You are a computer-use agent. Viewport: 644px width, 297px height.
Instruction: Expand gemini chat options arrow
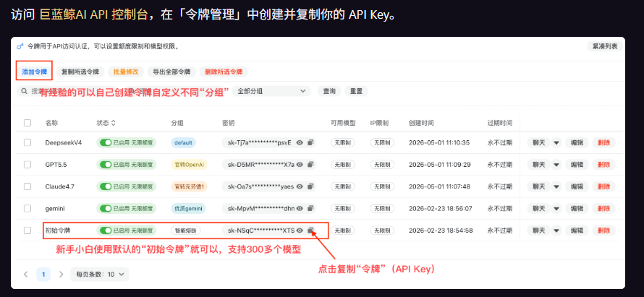[x=556, y=208]
